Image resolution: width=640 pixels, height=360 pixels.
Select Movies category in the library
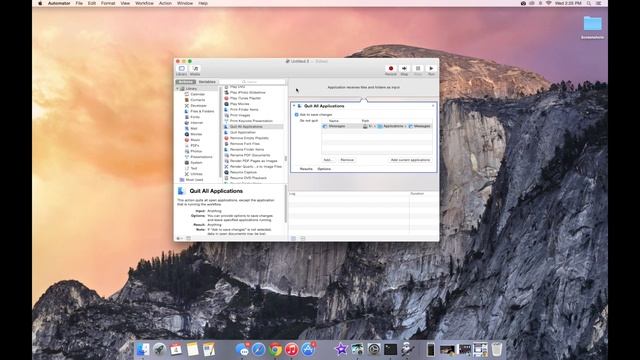(196, 134)
